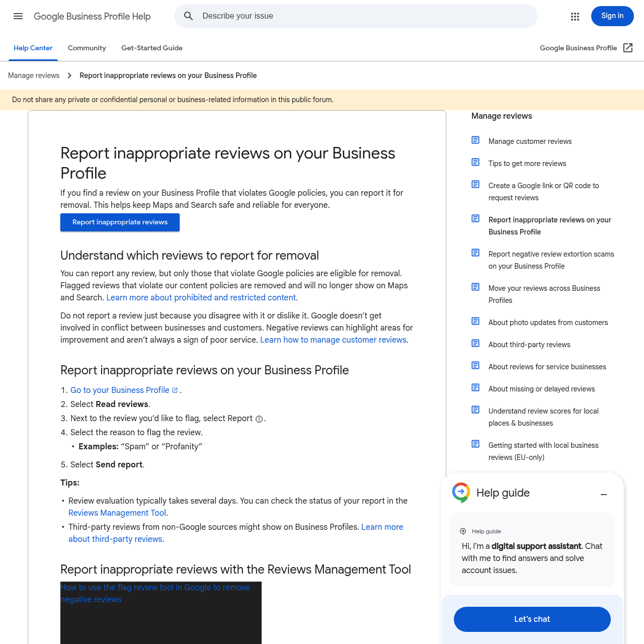Open the Google apps grid

pyautogui.click(x=575, y=17)
